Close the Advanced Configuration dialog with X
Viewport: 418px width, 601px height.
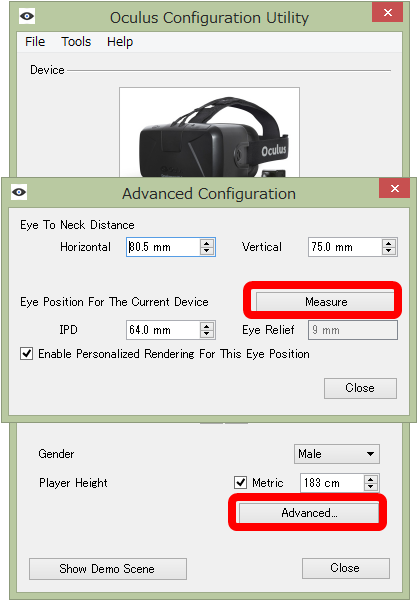coord(395,188)
